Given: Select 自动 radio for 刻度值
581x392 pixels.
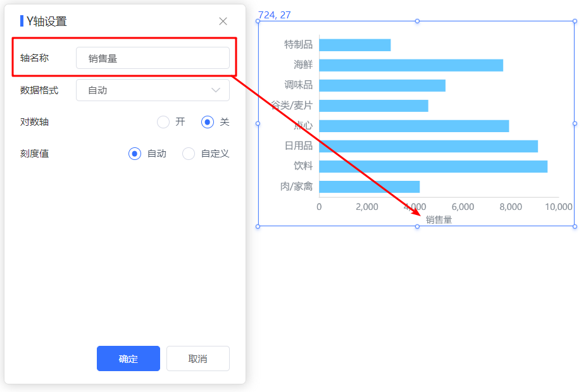Looking at the screenshot, I should coord(135,154).
